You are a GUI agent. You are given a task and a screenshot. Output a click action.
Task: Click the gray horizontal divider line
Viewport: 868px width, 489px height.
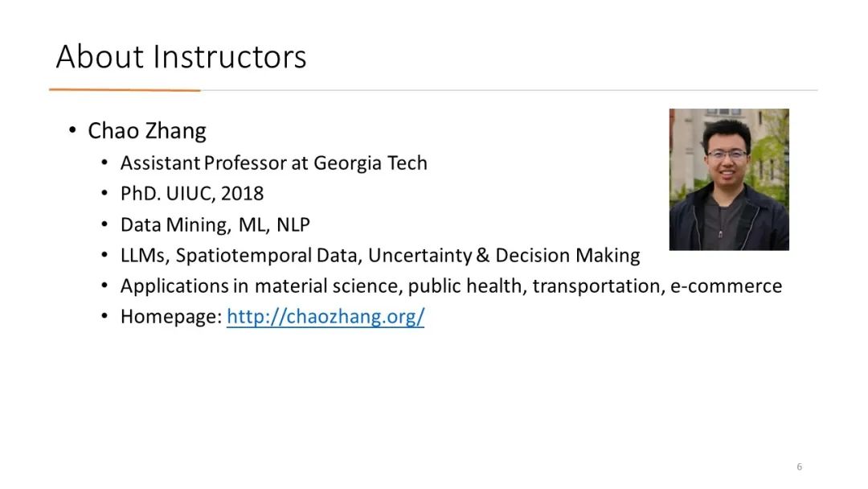pyautogui.click(x=509, y=90)
